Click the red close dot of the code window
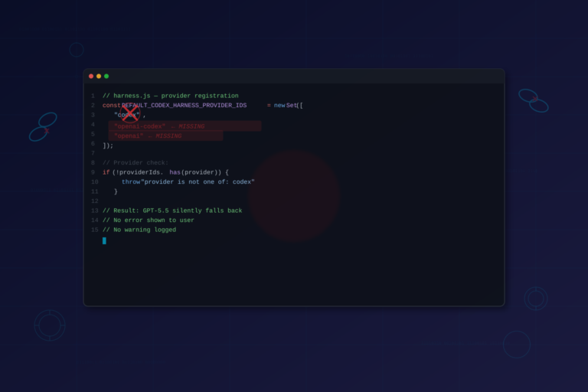This screenshot has height=392, width=588. pos(91,76)
